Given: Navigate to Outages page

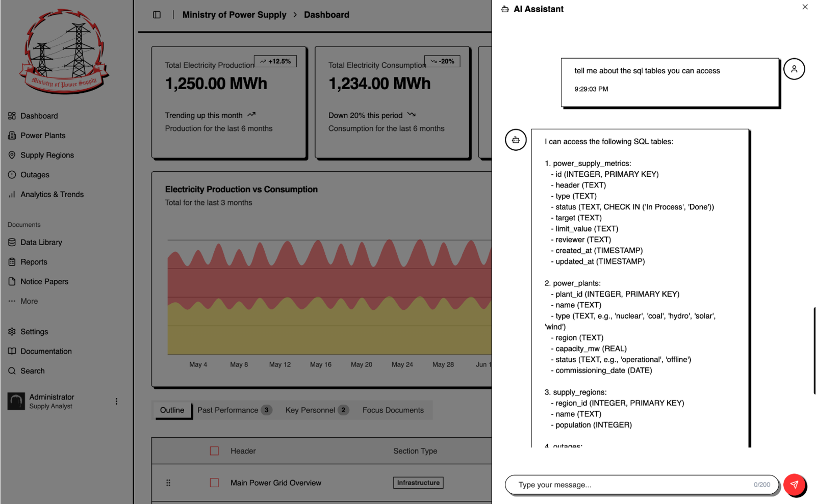Looking at the screenshot, I should pyautogui.click(x=35, y=175).
